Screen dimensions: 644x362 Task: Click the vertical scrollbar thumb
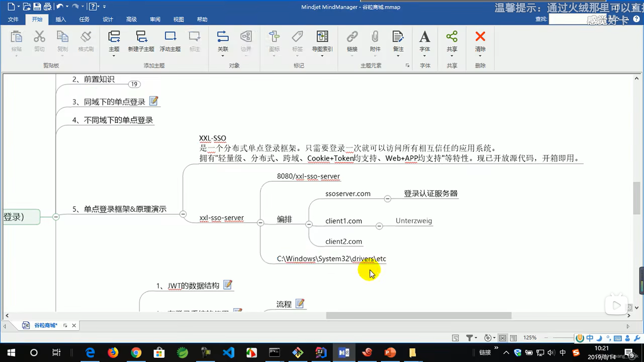pyautogui.click(x=636, y=198)
